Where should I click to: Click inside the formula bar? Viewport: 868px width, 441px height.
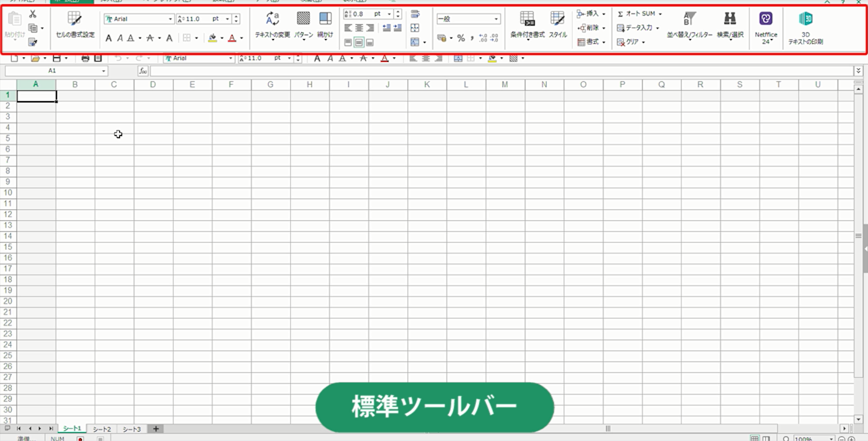(x=337, y=71)
